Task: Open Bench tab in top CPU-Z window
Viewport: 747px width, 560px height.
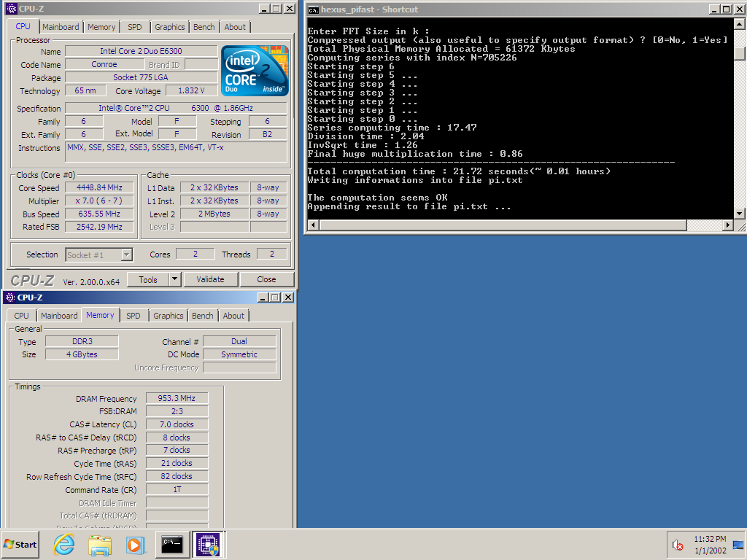Action: pos(204,27)
